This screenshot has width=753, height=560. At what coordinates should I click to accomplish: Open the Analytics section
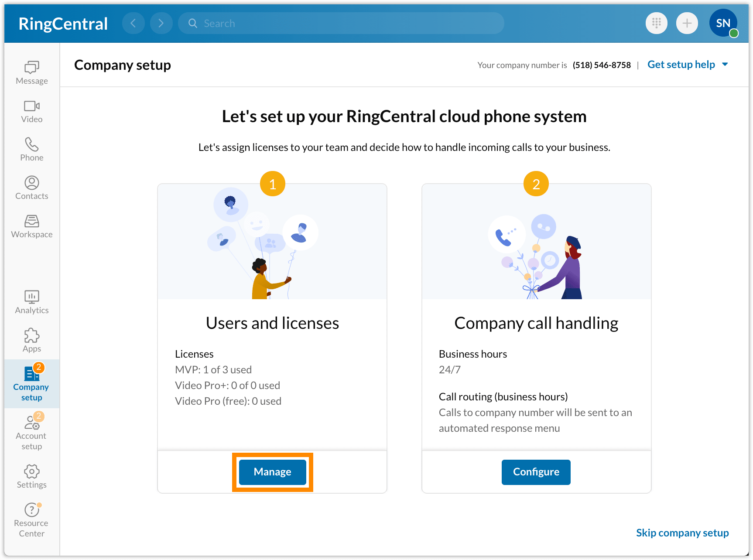[x=31, y=302]
